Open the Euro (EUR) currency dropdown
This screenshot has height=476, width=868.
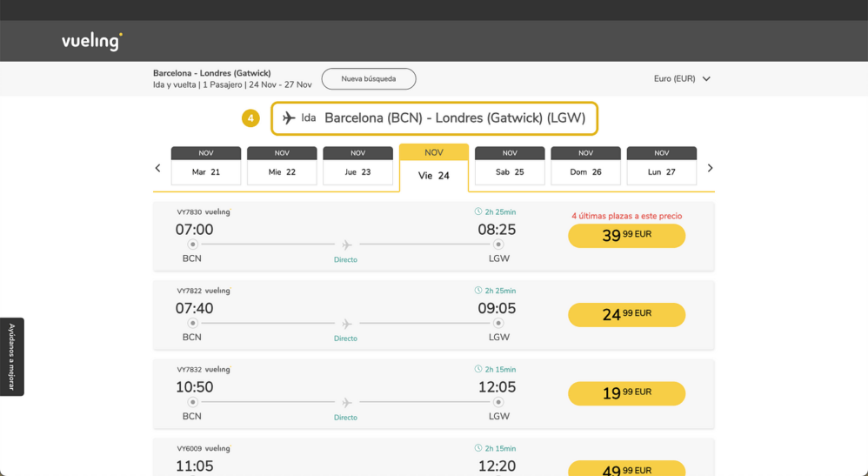pyautogui.click(x=682, y=78)
